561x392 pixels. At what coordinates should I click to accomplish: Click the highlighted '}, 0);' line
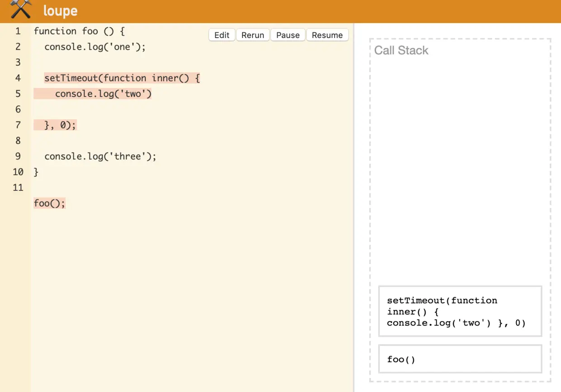pyautogui.click(x=61, y=125)
